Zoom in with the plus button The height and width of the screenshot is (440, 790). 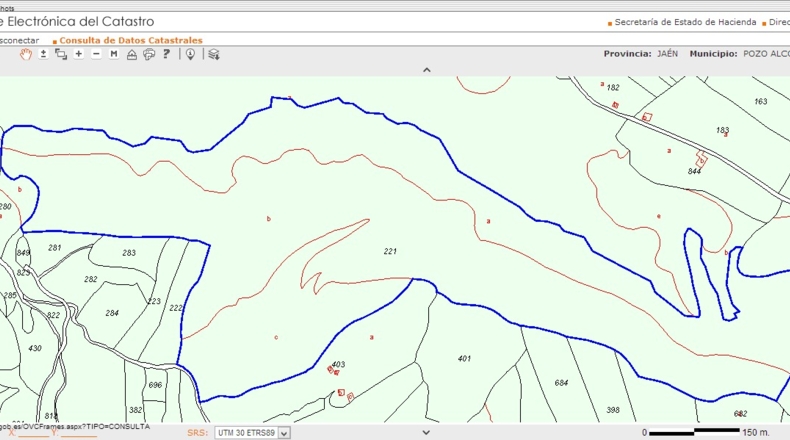(79, 54)
